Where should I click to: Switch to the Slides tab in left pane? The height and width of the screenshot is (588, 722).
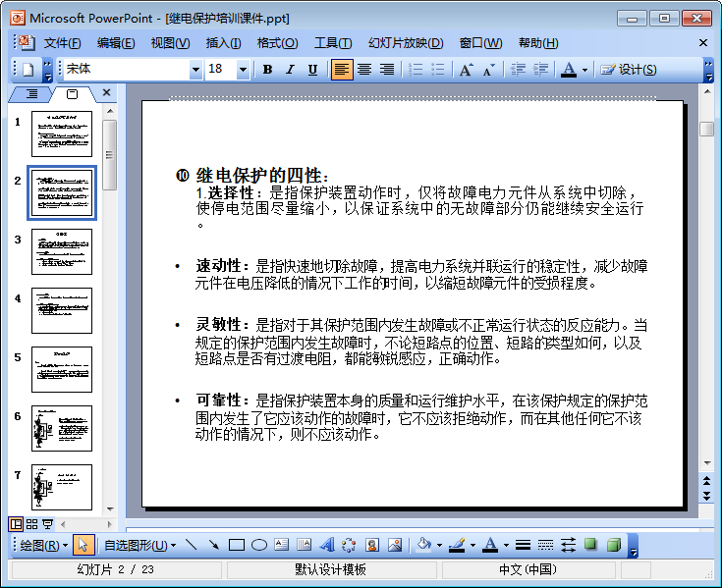(x=73, y=94)
